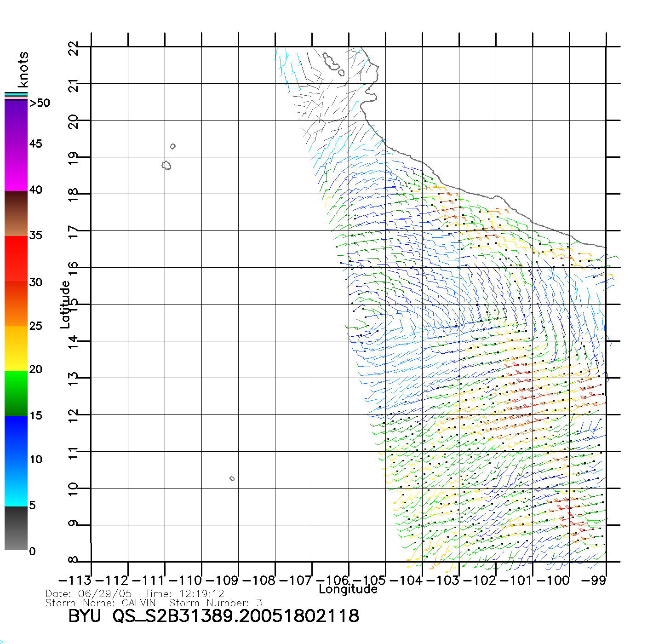Click the Date: 06/29/05 text
653x644 pixels.
[x=89, y=594]
